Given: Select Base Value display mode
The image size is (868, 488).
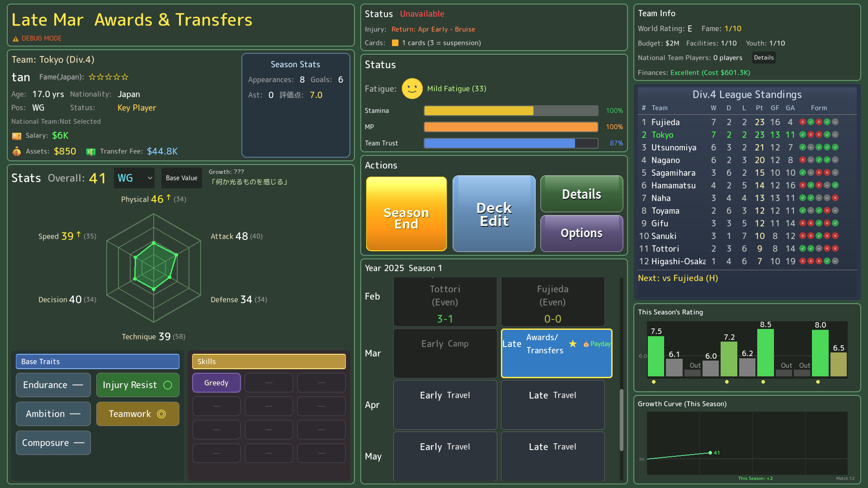Looking at the screenshot, I should (x=181, y=178).
